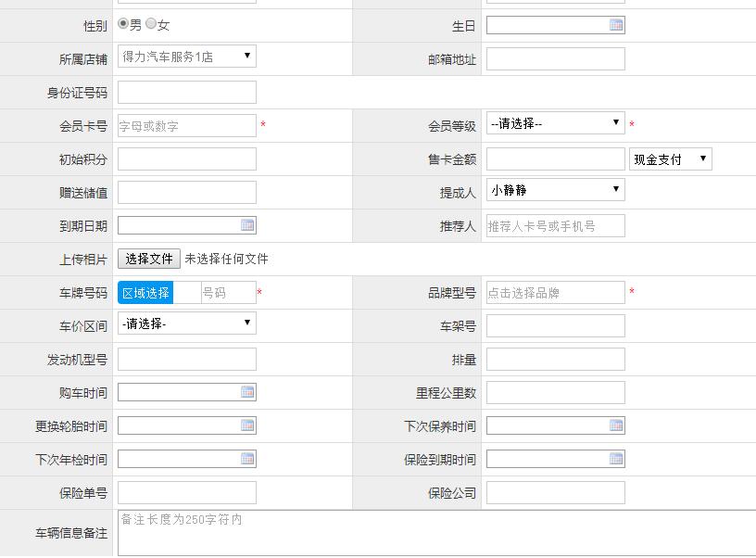Focus the 保险单号 input field

187,493
